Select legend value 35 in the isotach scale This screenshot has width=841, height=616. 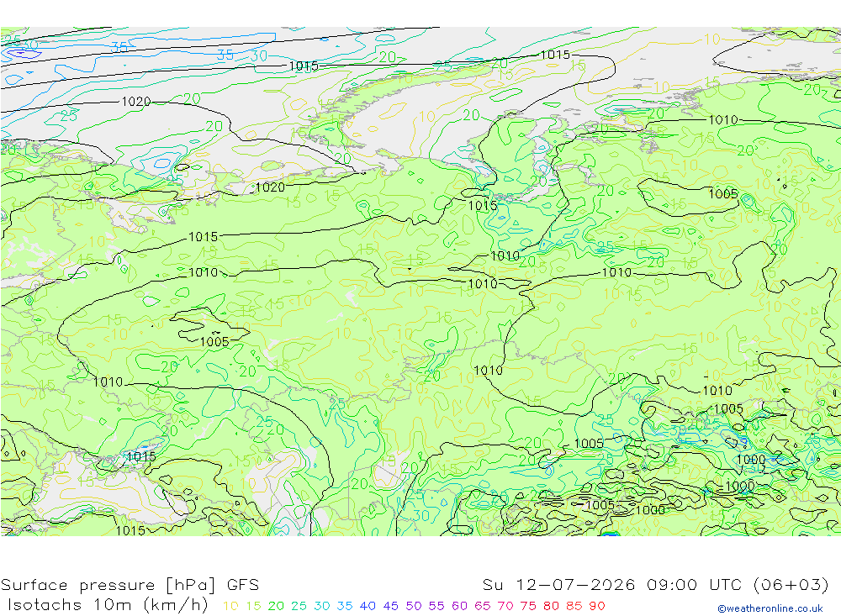coord(345,606)
